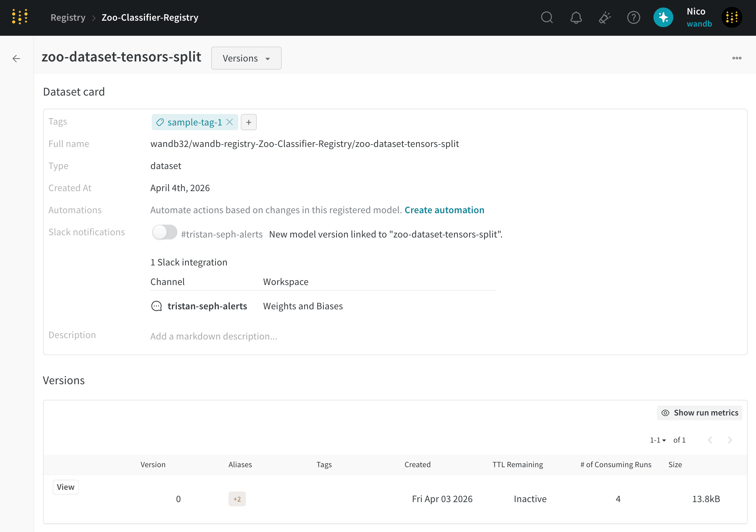Viewport: 756px width, 532px height.
Task: Click the 'April 4th, 2026' created date
Action: (x=180, y=188)
